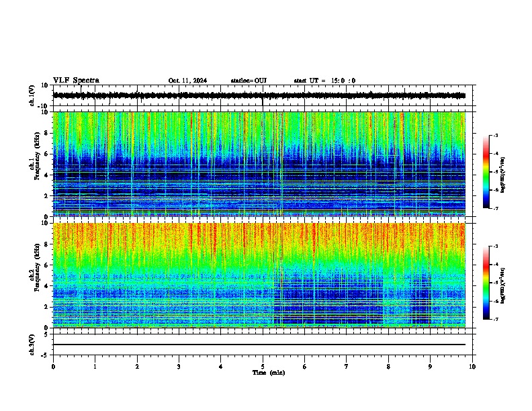
Task: Click time axis tick label '9'
Action: 430,367
